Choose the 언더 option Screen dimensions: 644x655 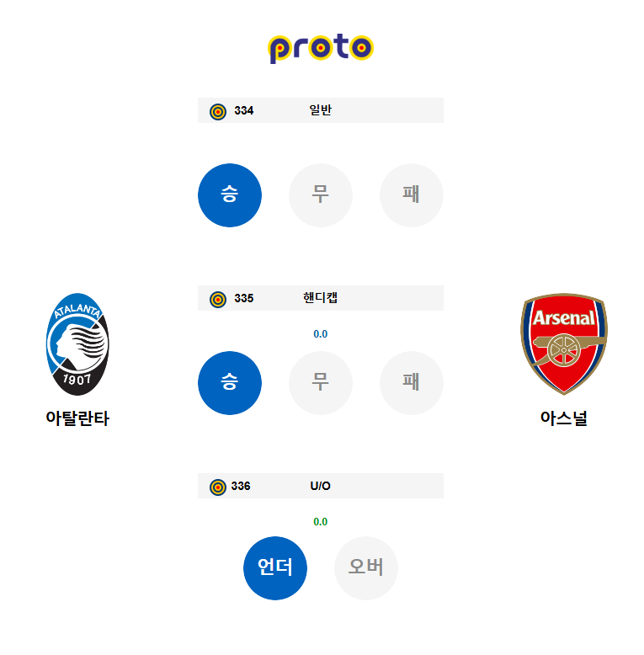(x=275, y=568)
